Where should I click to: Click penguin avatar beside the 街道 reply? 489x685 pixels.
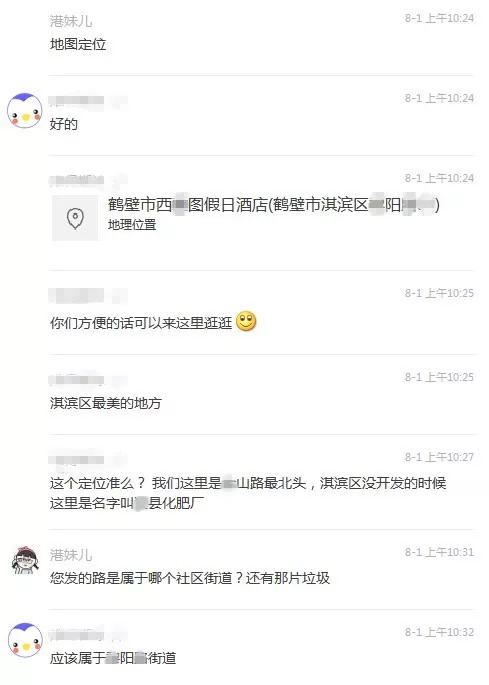24,640
